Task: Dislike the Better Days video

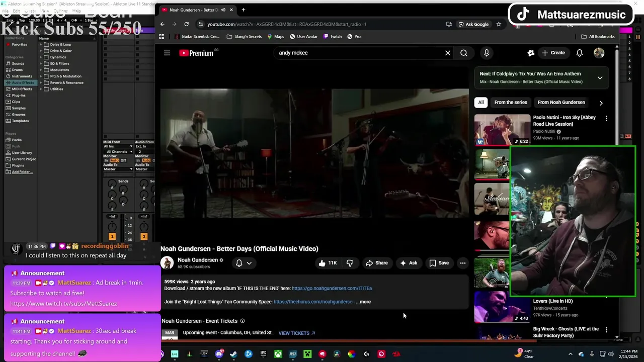Action: coord(350,263)
